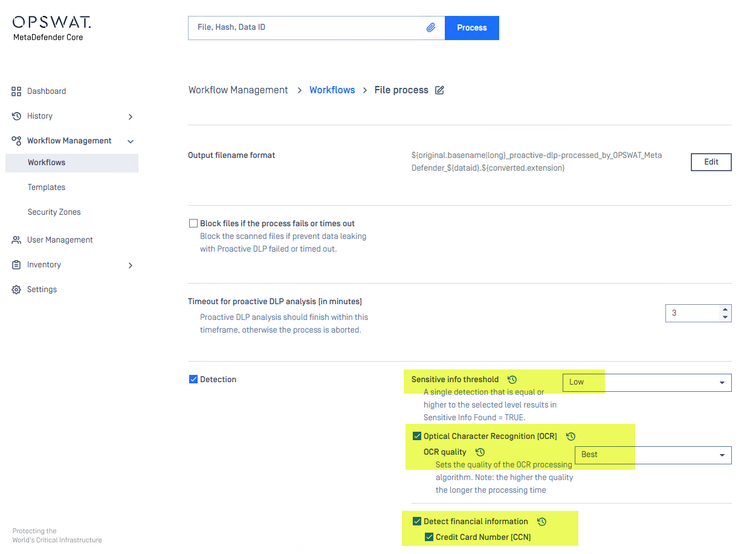Click reset icon beside OCR quality
The image size is (750, 554).
point(480,453)
